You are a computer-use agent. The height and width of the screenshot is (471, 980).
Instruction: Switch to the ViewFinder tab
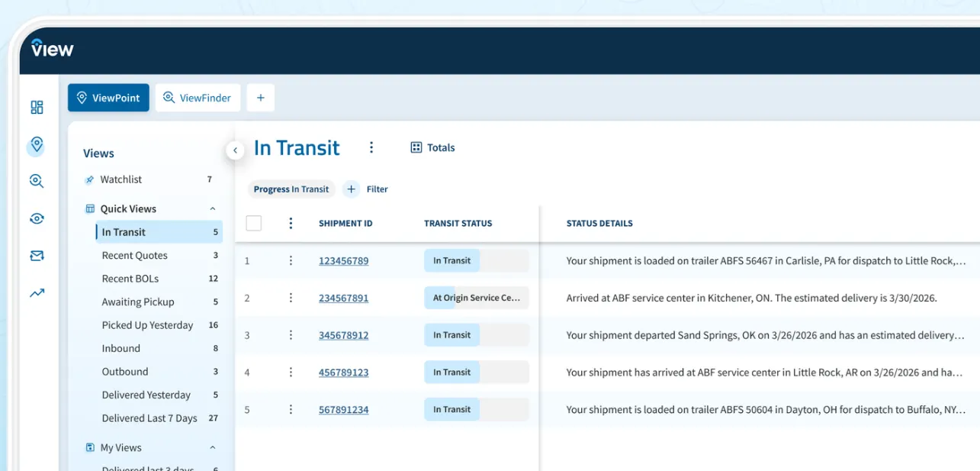[x=198, y=98]
